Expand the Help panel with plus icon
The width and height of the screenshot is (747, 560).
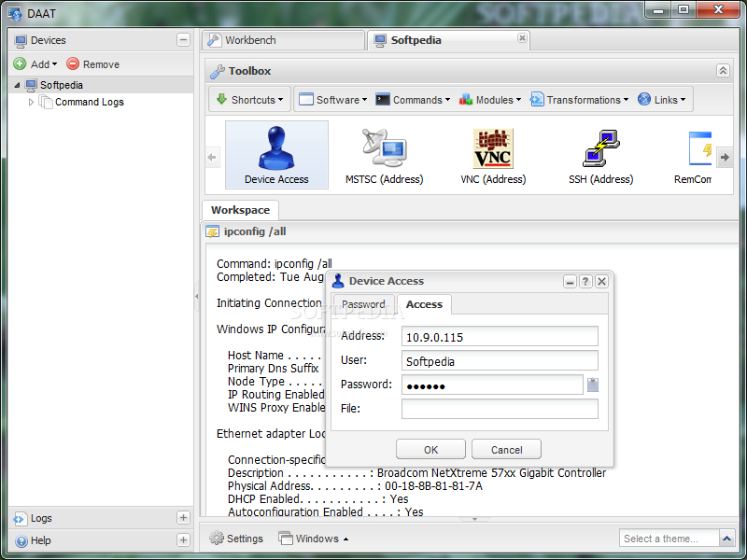pyautogui.click(x=183, y=540)
